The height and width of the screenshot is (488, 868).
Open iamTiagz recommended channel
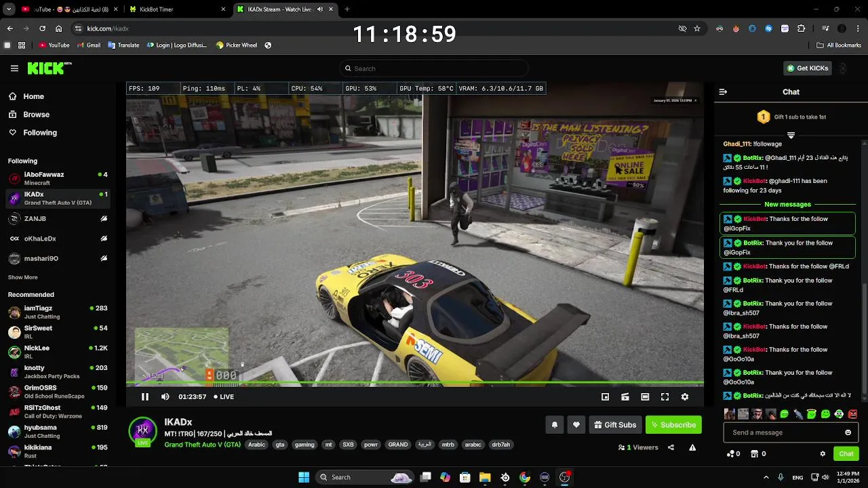click(58, 312)
